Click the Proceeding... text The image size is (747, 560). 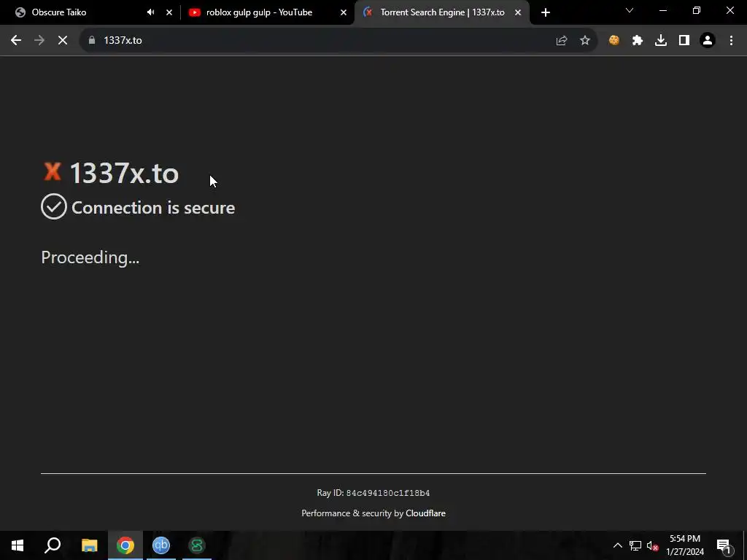click(90, 257)
